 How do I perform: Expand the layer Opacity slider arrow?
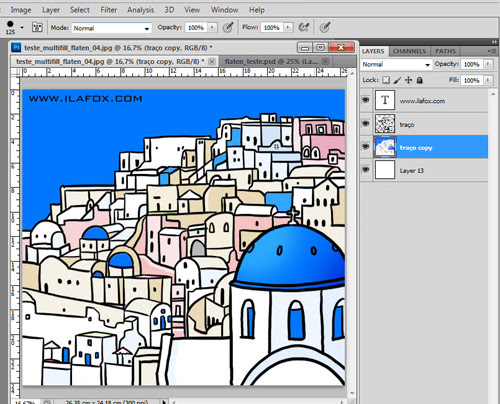tap(488, 64)
